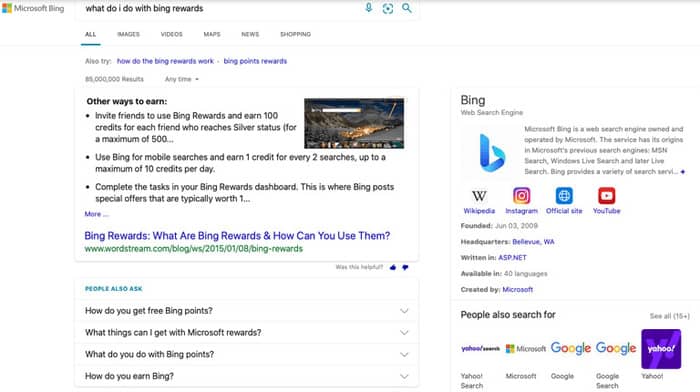Open the ASP.NET link
Viewport: 700px width, 392px height.
512,258
